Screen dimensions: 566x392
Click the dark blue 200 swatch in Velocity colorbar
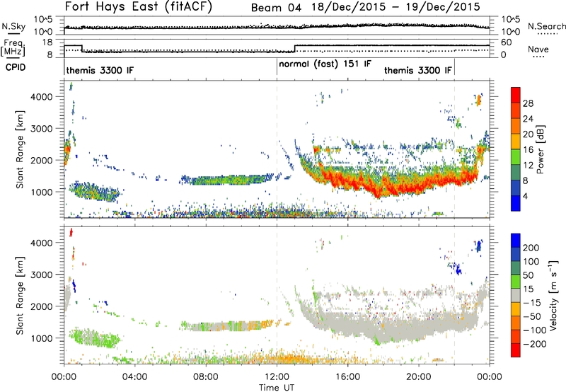click(x=516, y=241)
